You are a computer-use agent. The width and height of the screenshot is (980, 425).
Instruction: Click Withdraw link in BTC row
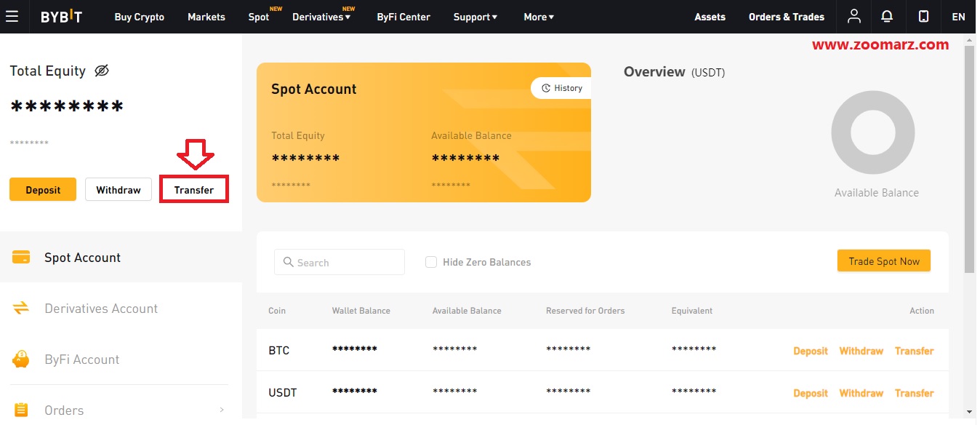pos(861,351)
